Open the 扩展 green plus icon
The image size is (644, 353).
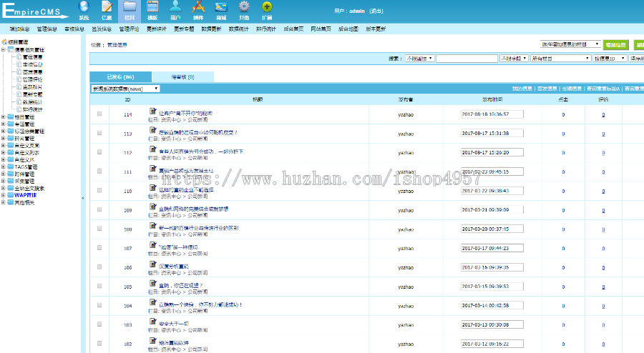[267, 6]
